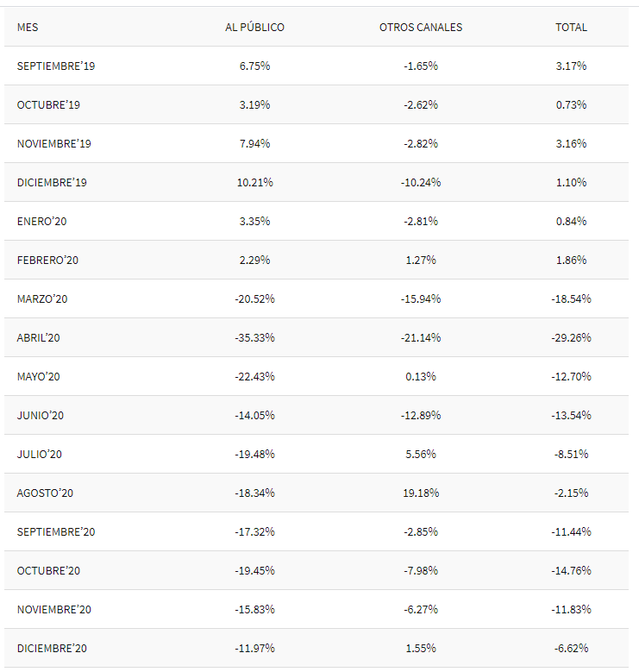Click the 10.21% cell for DICIEMBRE'19
The height and width of the screenshot is (672, 639).
pos(254,183)
